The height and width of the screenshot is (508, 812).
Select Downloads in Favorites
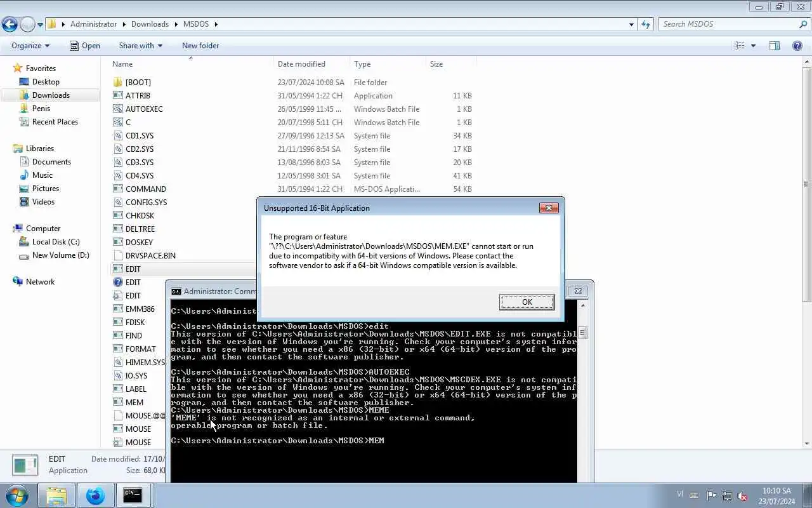(x=51, y=95)
